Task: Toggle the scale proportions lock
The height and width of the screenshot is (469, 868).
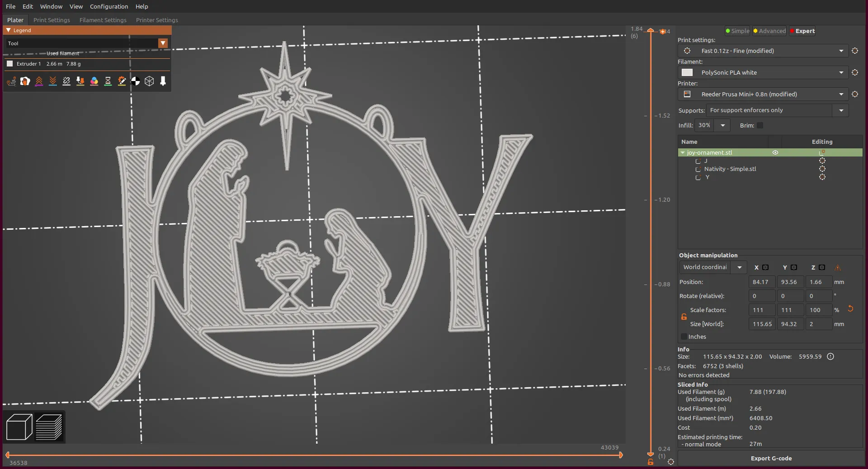Action: point(684,317)
